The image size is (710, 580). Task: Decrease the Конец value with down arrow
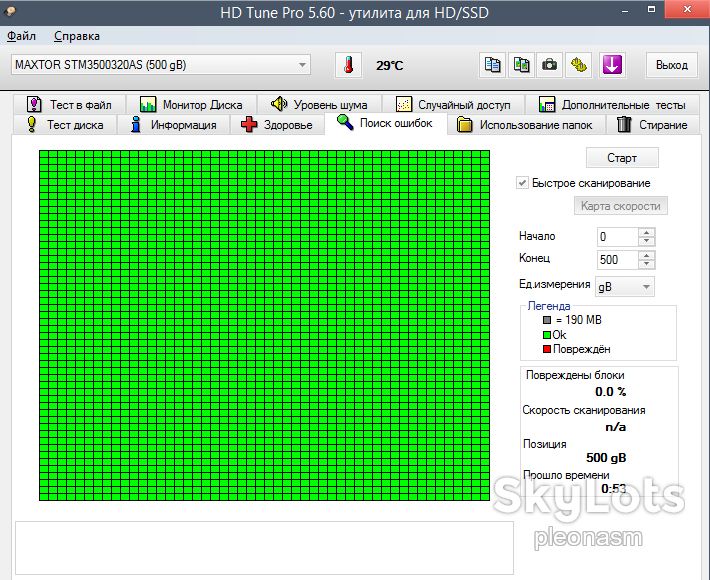[647, 264]
